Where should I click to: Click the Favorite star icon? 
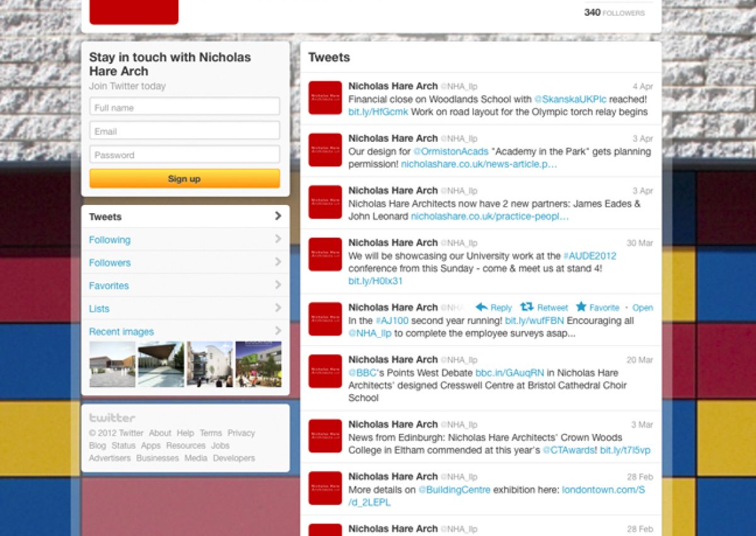click(581, 307)
